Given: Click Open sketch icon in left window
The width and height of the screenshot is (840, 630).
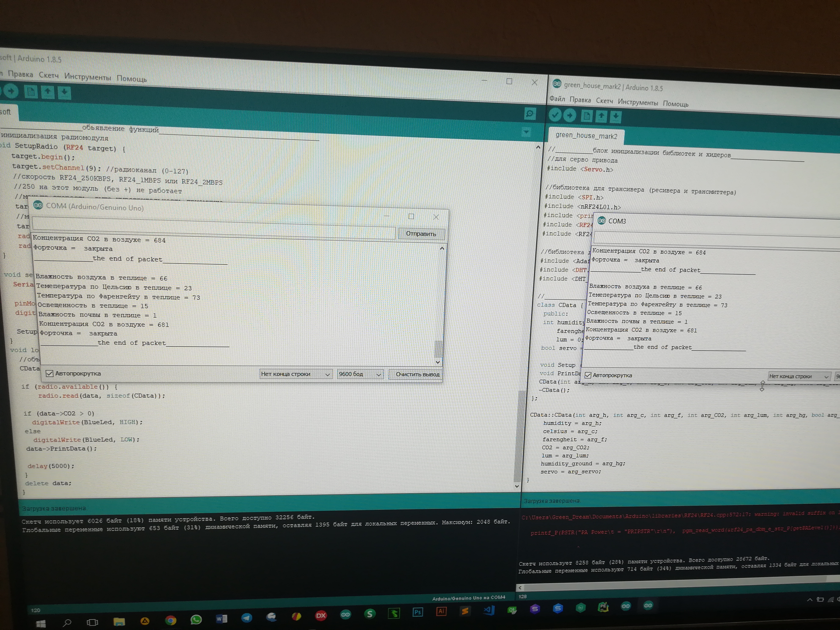Looking at the screenshot, I should click(48, 92).
